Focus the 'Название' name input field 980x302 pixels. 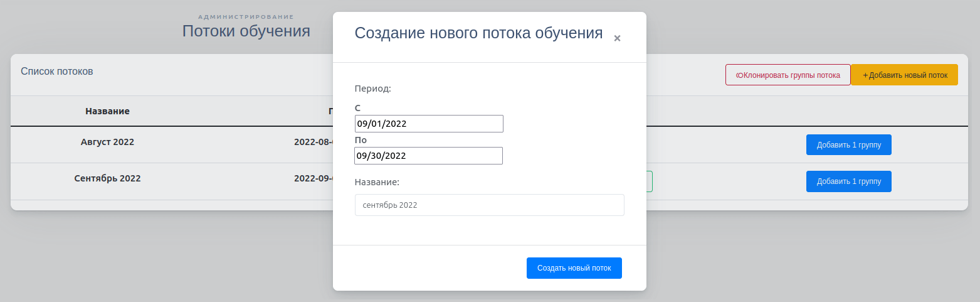489,205
